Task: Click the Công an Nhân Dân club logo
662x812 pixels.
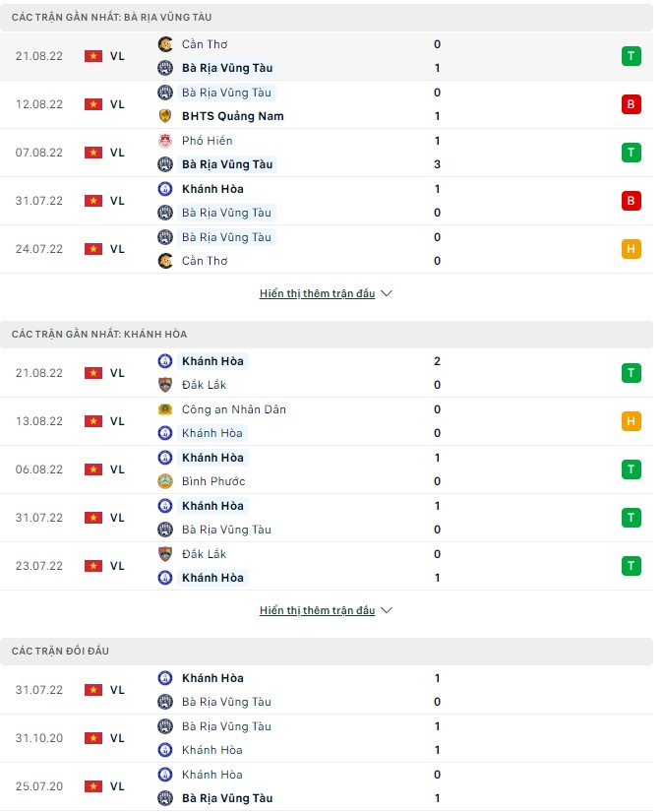Action: coord(165,409)
